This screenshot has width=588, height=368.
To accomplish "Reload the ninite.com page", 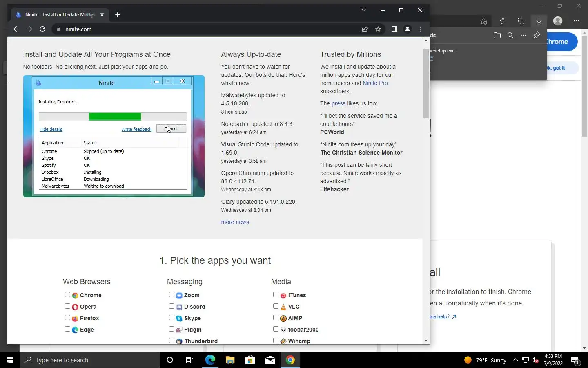I will 42,29.
